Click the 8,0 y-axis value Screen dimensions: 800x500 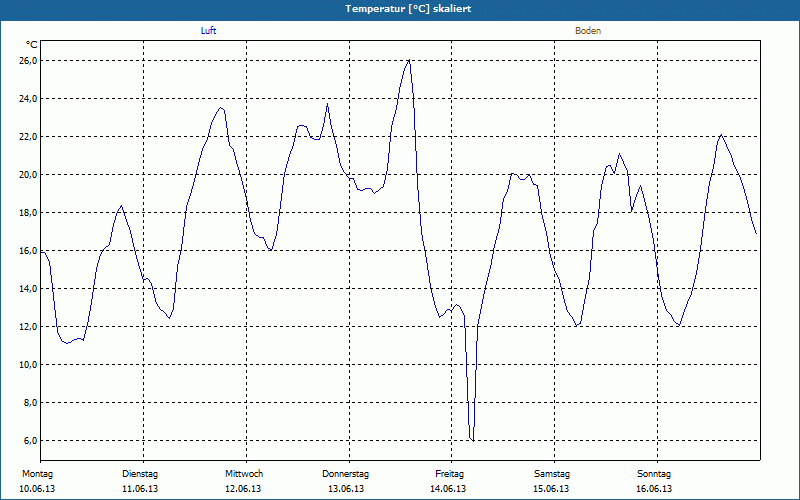(x=31, y=403)
